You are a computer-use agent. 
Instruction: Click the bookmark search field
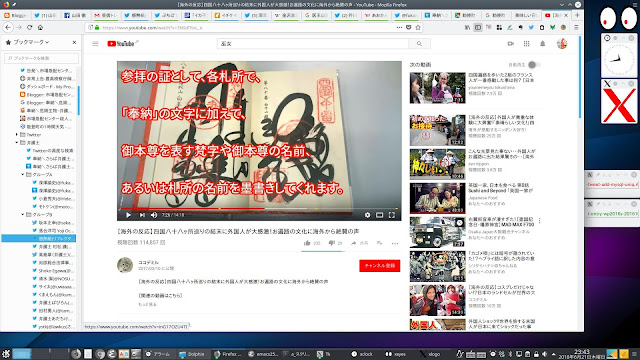click(x=42, y=58)
